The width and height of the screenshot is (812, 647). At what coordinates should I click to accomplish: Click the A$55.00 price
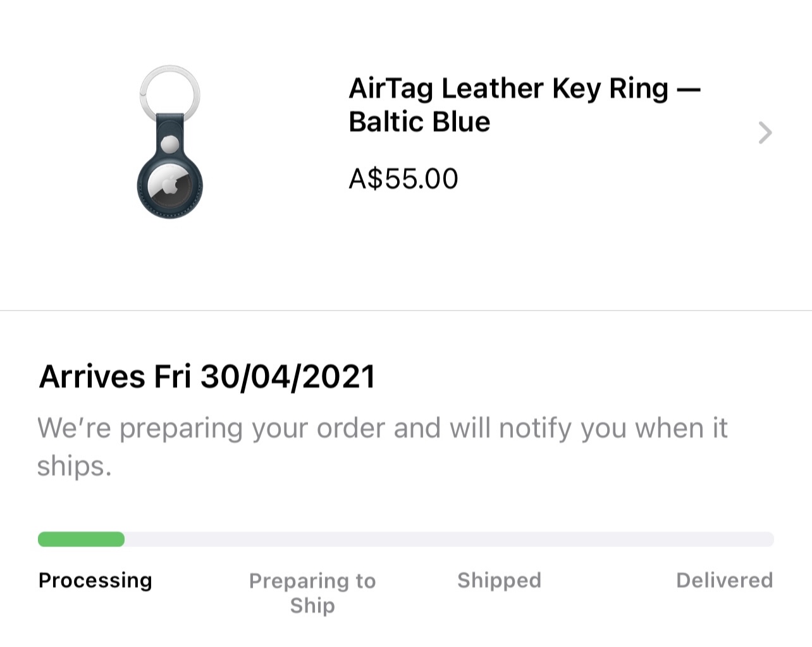click(x=403, y=178)
